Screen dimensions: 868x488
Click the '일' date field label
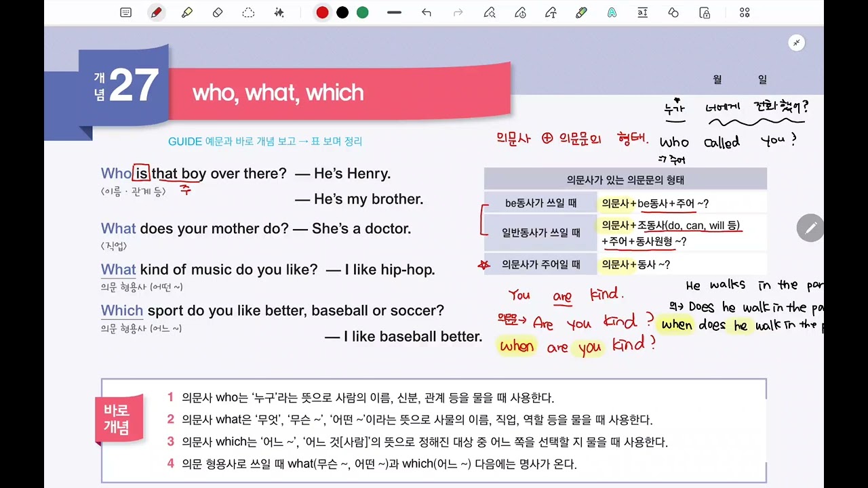pos(763,79)
